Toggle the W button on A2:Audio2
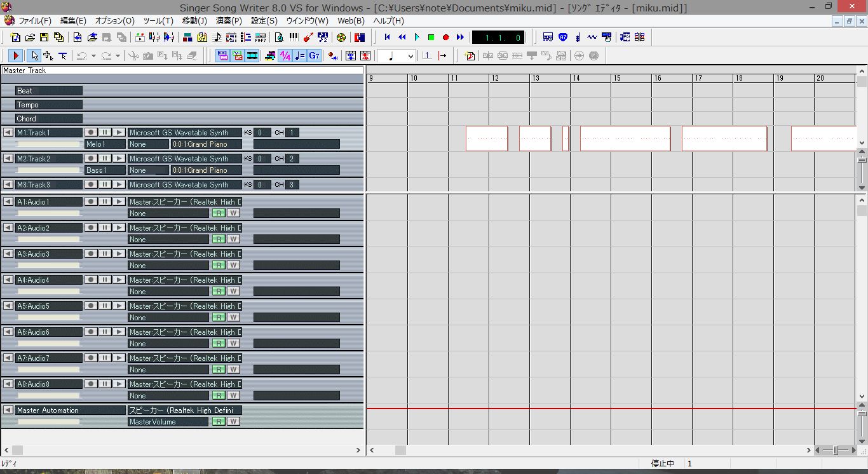The height and width of the screenshot is (474, 868). (233, 240)
